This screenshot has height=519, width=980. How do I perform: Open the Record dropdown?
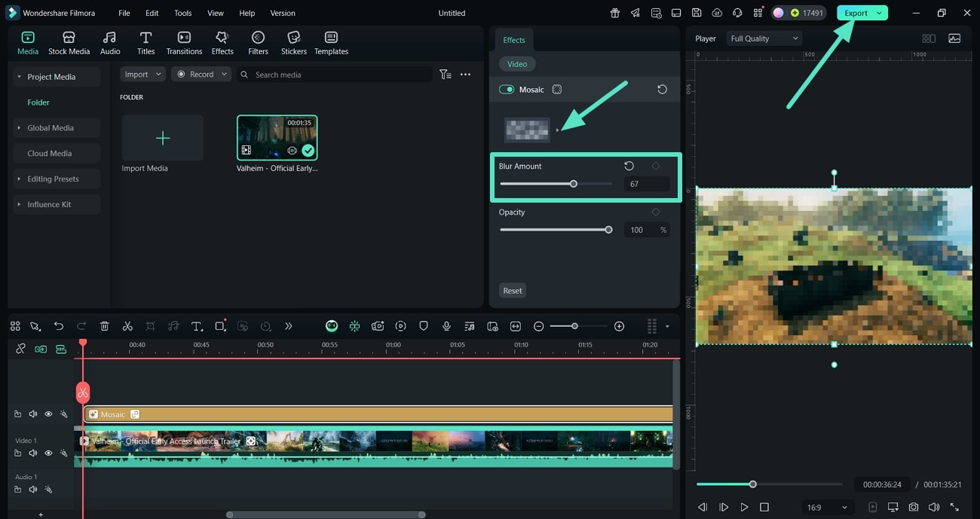pos(201,75)
